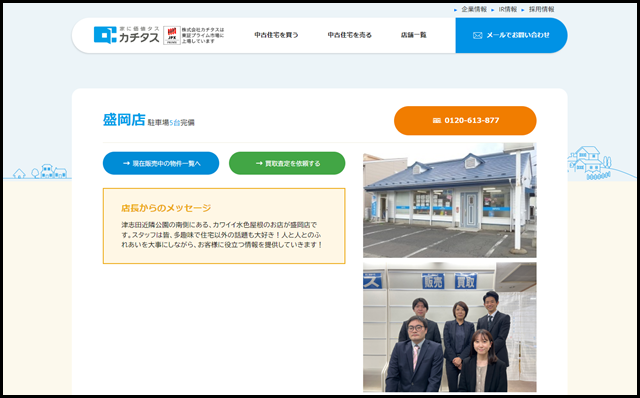
Task: Open the 店舗一覧 menu item
Action: (413, 35)
